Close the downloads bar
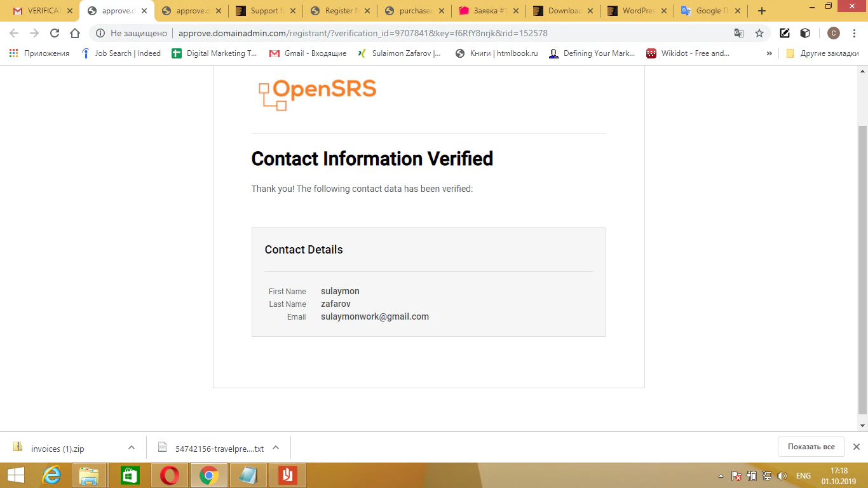 tap(856, 447)
